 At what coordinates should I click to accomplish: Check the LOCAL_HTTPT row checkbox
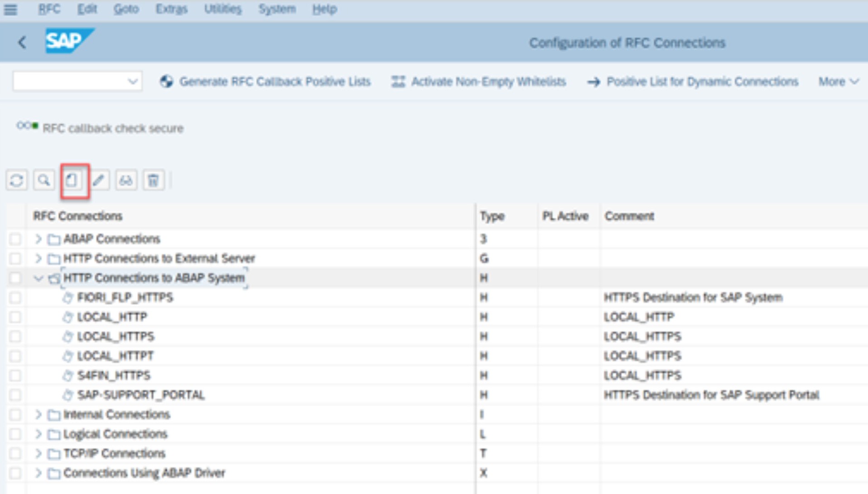tap(15, 356)
